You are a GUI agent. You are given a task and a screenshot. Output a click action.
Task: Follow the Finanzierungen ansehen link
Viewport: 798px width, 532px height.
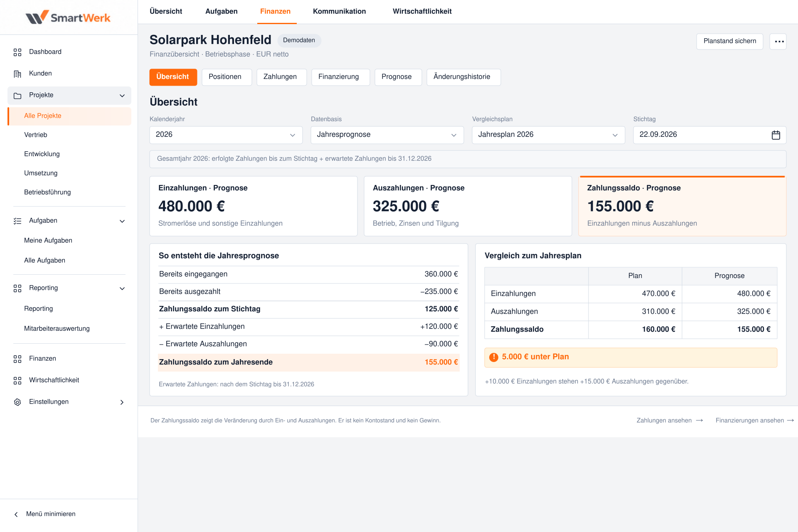(750, 421)
